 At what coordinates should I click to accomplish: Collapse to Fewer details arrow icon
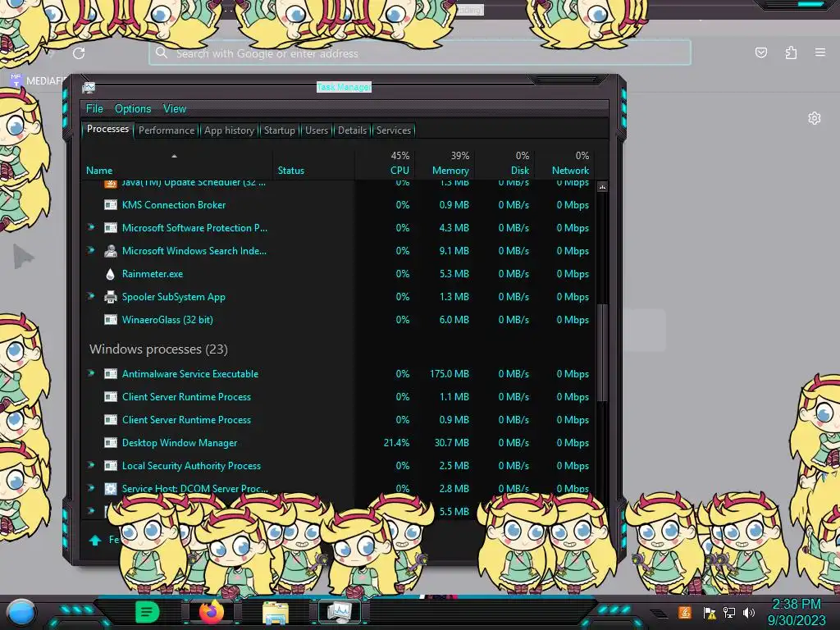95,540
